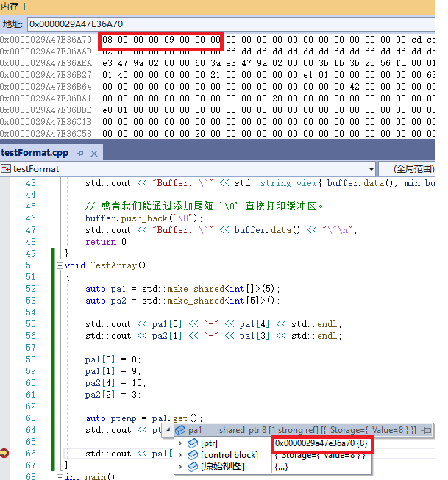Click the testFormat C++ project icon
Image resolution: width=448 pixels, height=480 pixels.
[x=6, y=168]
